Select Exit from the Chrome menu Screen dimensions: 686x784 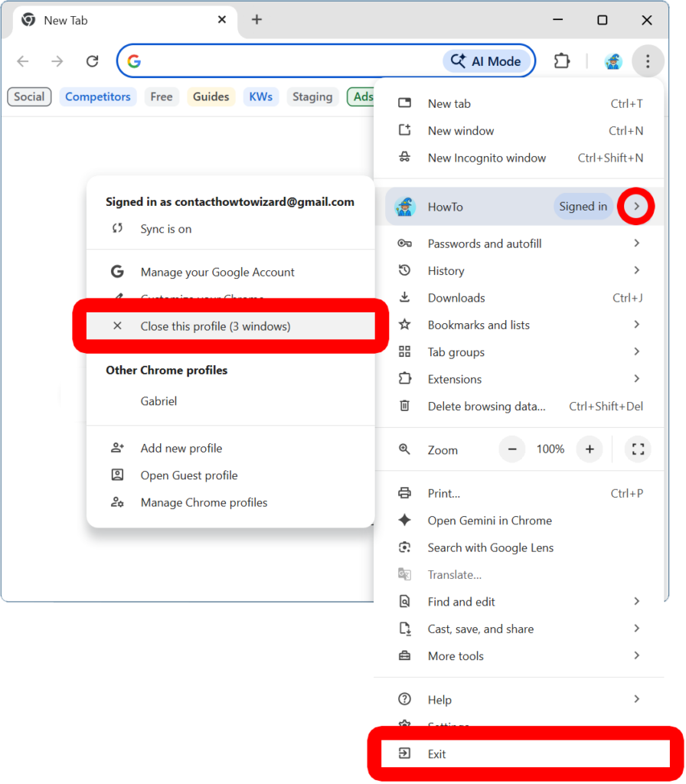click(436, 753)
